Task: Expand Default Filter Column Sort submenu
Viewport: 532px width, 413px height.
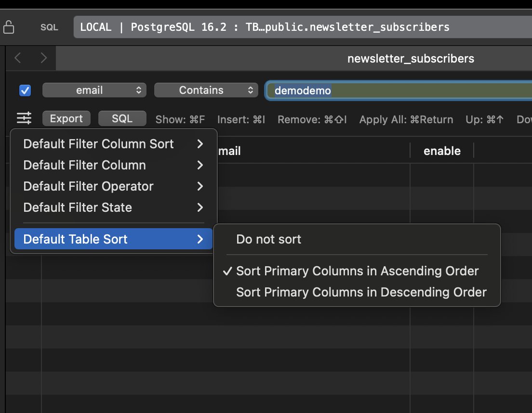Action: (x=113, y=144)
